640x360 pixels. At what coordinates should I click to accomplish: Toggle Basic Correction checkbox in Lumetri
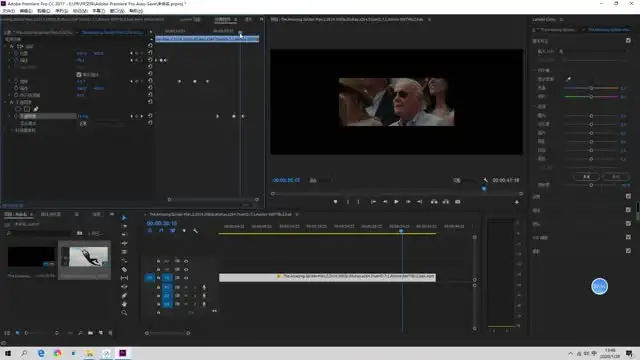tap(628, 40)
